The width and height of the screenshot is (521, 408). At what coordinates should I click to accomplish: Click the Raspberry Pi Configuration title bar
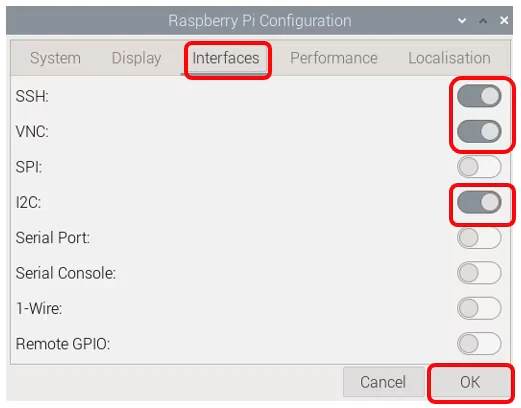[259, 21]
